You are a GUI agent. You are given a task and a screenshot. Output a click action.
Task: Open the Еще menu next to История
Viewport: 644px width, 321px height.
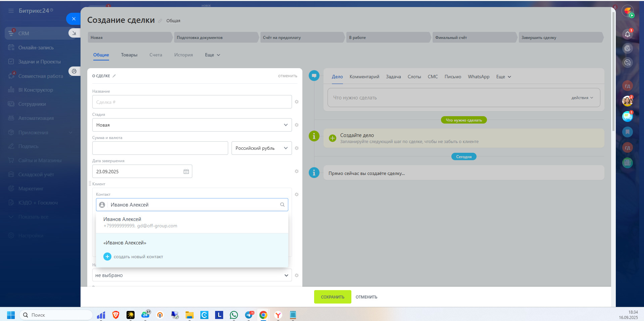(x=212, y=55)
